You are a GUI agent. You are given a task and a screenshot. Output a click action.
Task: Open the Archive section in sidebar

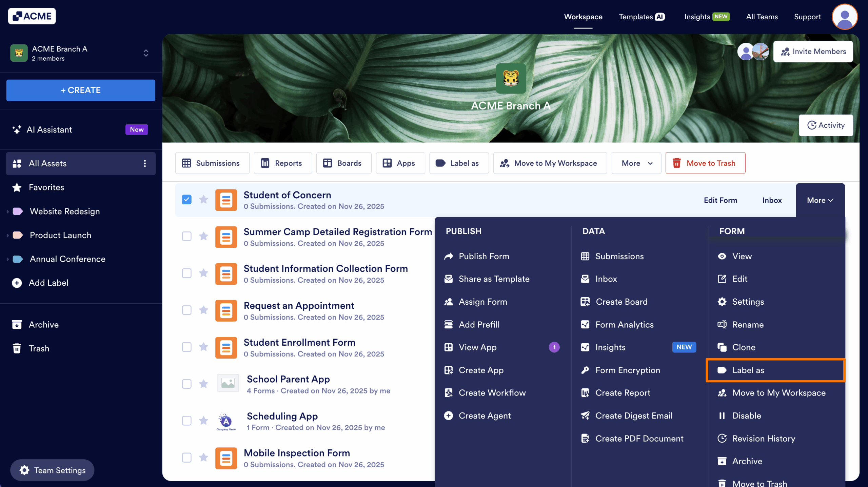(x=43, y=324)
